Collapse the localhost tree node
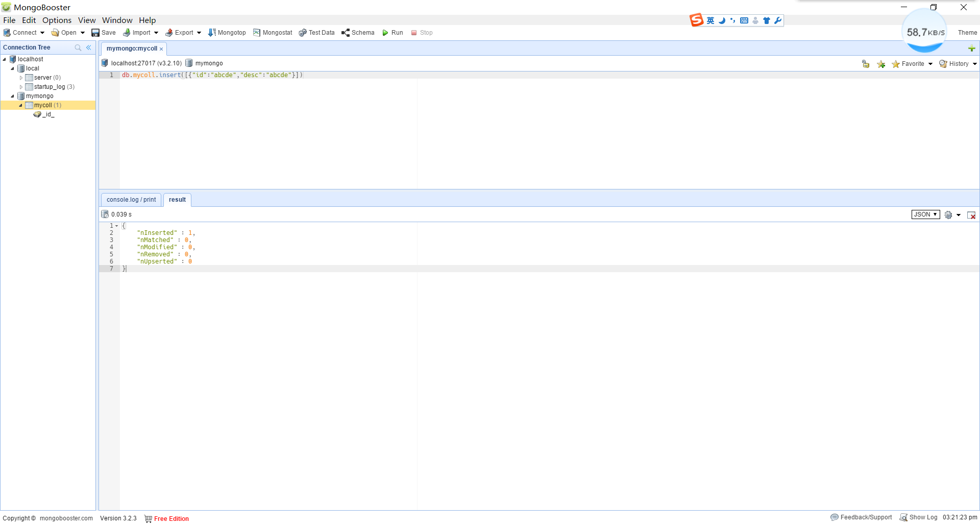 point(5,59)
